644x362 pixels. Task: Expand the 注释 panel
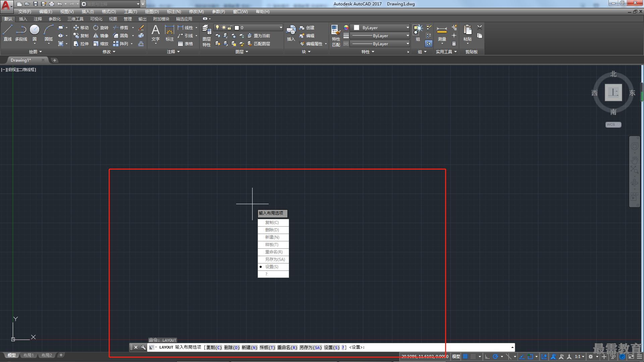(x=173, y=52)
